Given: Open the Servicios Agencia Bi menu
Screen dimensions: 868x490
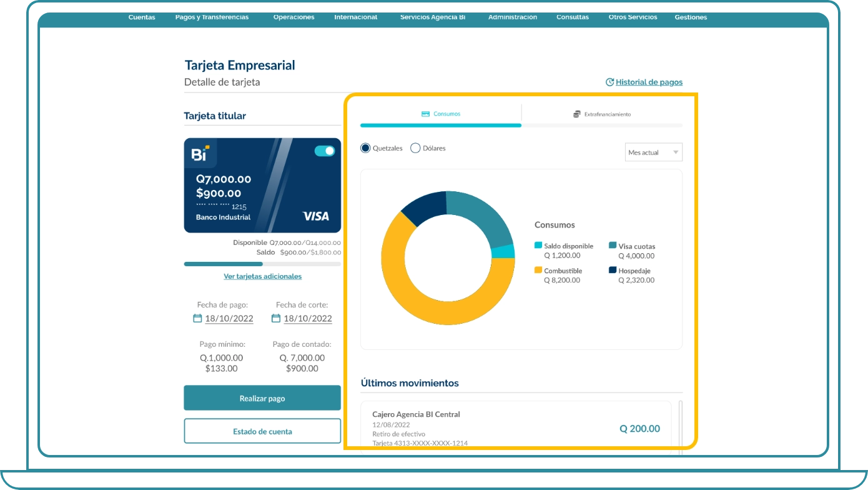Looking at the screenshot, I should click(433, 17).
